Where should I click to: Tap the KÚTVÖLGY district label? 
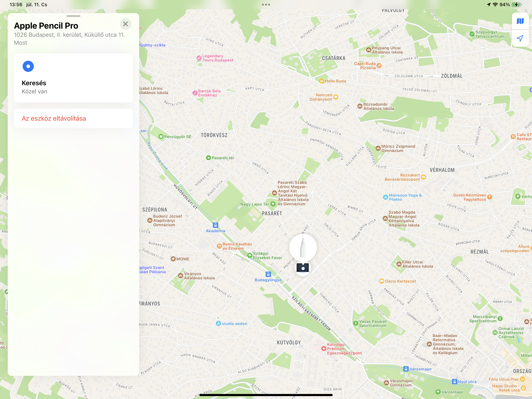(x=289, y=343)
